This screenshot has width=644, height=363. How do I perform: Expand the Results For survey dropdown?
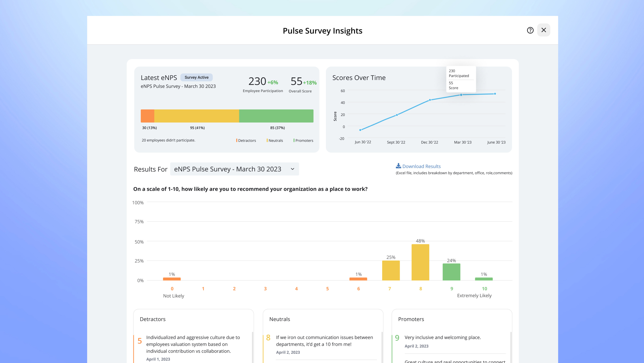(234, 169)
